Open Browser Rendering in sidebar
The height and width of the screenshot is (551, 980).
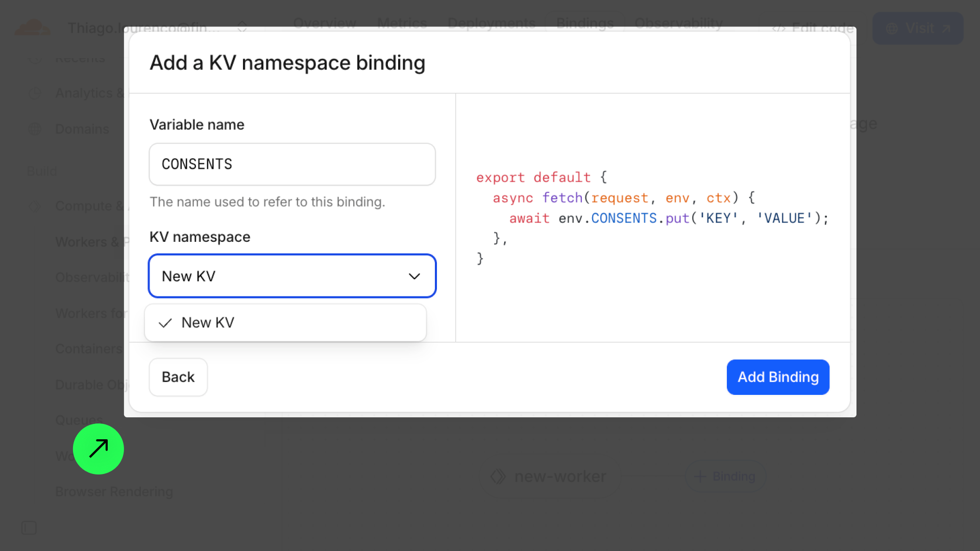click(114, 492)
